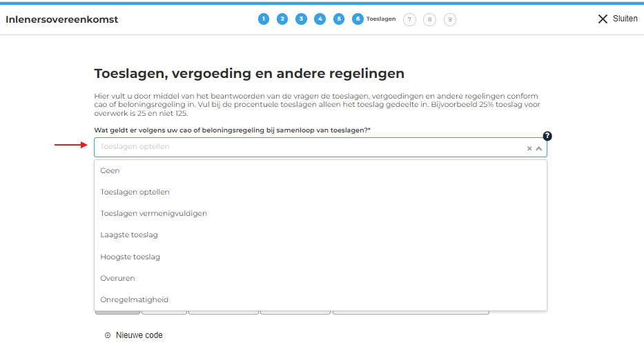Close the Inlenersovereenkomst form via Sluiten

tap(618, 19)
